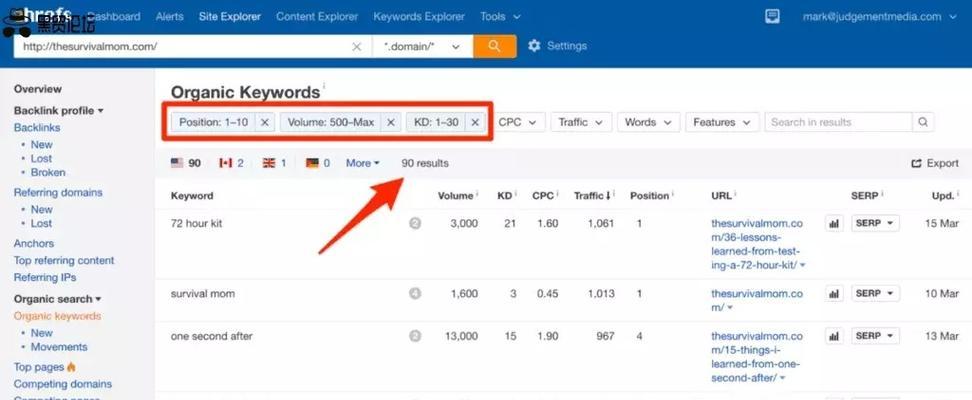The image size is (972, 400).
Task: Click the magnifier beside Search in results
Action: (x=923, y=122)
